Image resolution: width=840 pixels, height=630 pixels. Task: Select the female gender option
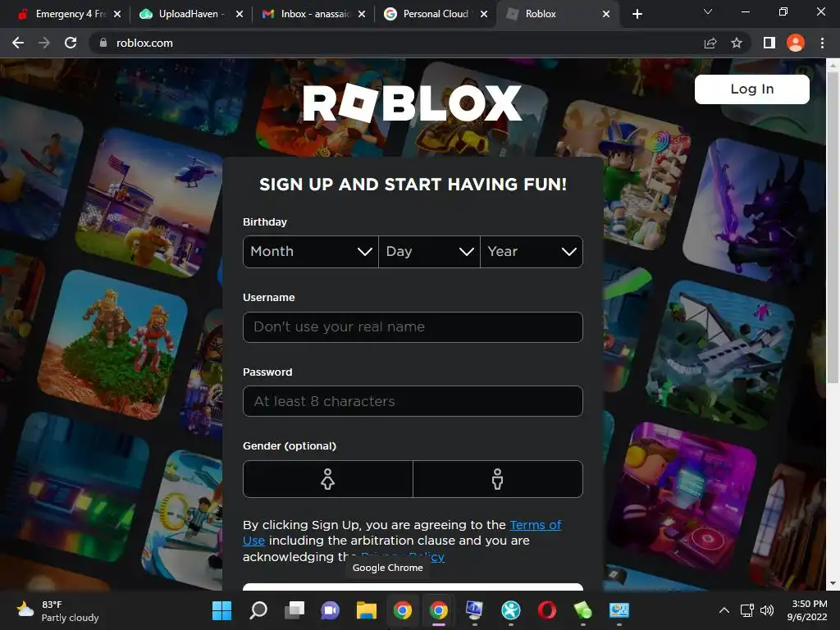tap(328, 479)
